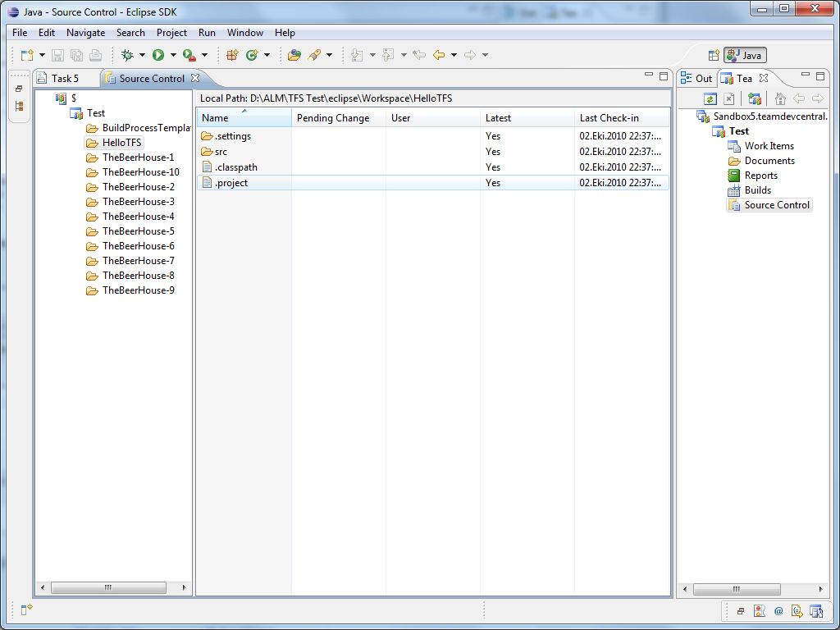Click the Restore icon in left trim bar
840x630 pixels.
19,89
